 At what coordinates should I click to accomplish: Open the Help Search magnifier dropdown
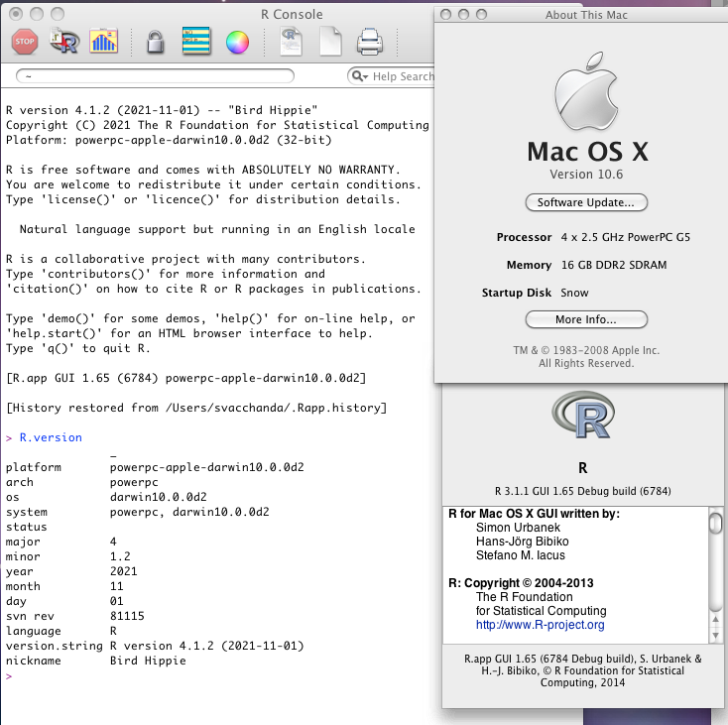coord(360,76)
